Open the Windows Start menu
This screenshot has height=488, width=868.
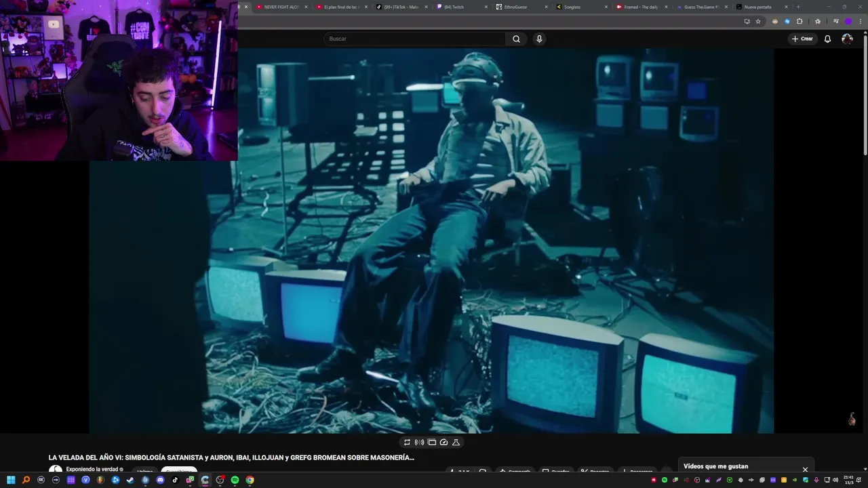click(x=11, y=480)
